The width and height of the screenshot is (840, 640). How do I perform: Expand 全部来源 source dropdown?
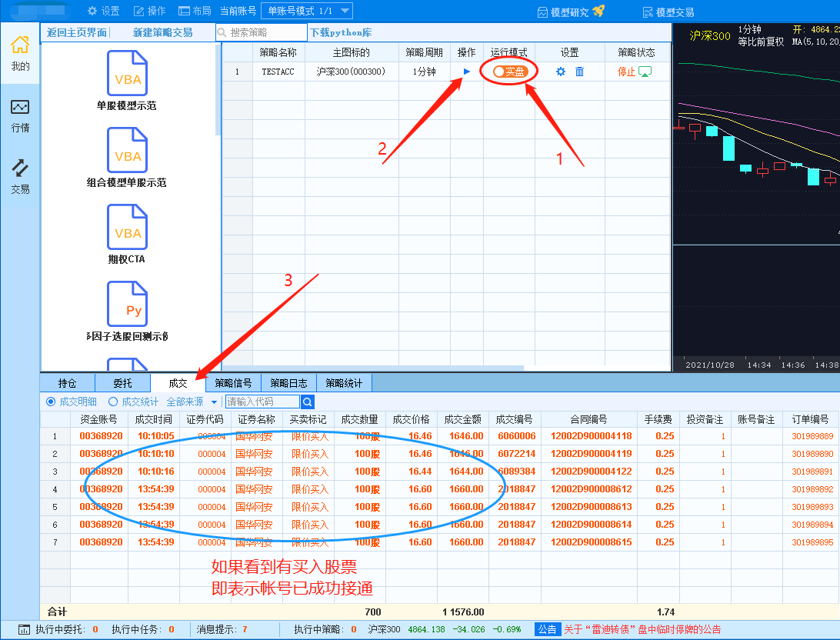click(192, 402)
